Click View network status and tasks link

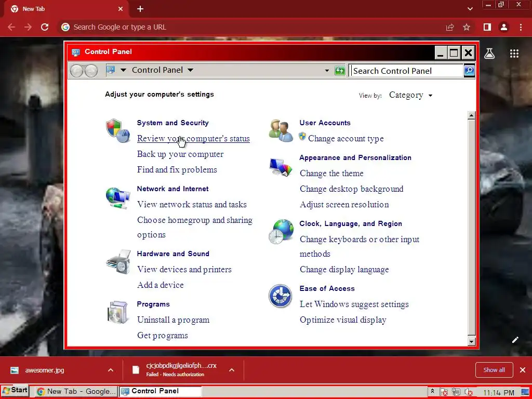pyautogui.click(x=192, y=204)
